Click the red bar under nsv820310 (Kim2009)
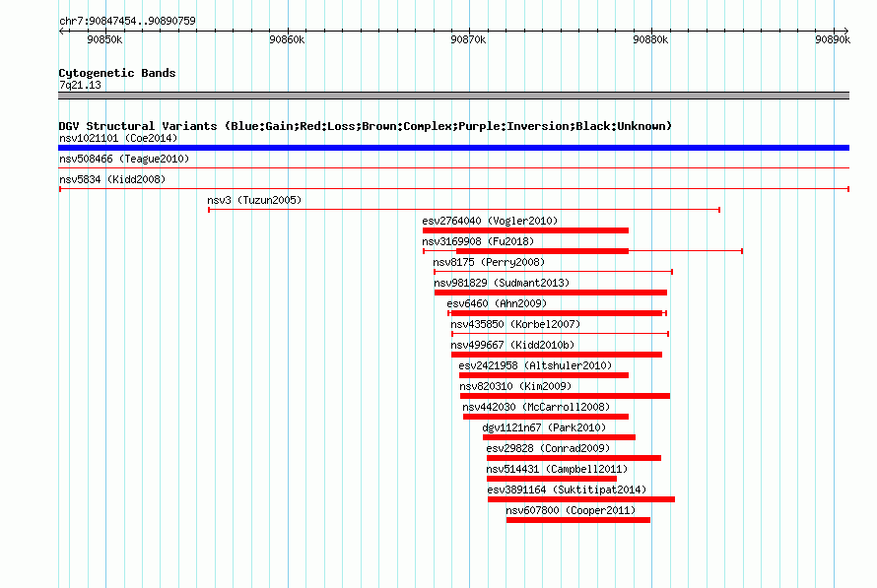Screen dimensions: 877x588 click(x=565, y=396)
